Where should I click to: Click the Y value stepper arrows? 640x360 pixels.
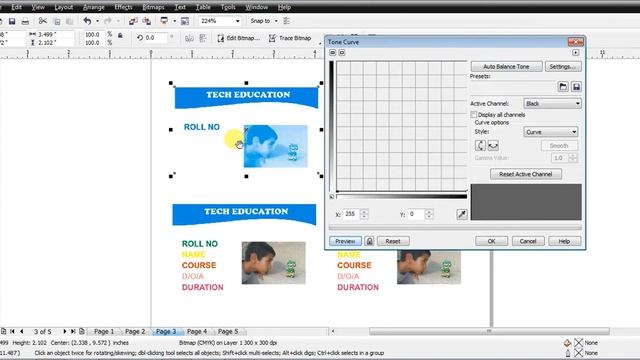click(429, 214)
